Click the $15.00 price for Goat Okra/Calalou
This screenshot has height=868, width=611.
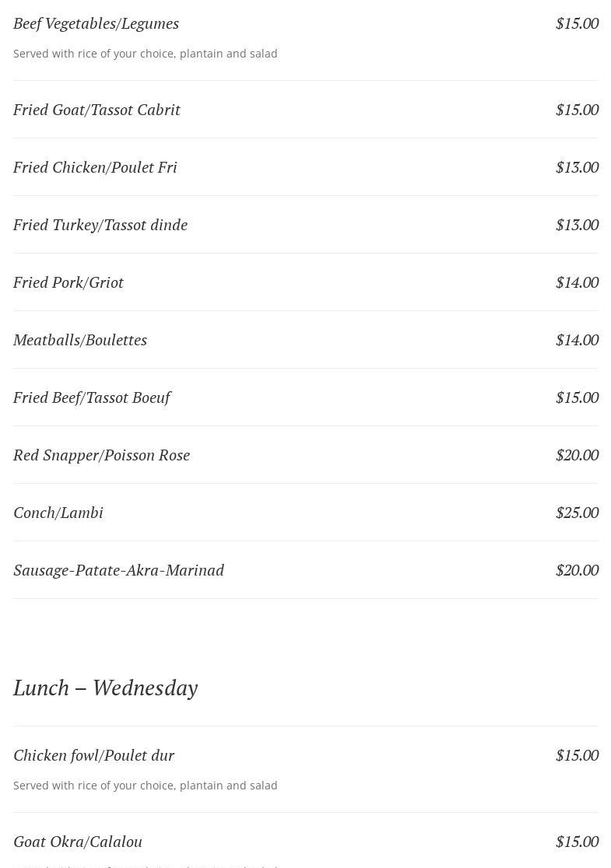pyautogui.click(x=577, y=842)
